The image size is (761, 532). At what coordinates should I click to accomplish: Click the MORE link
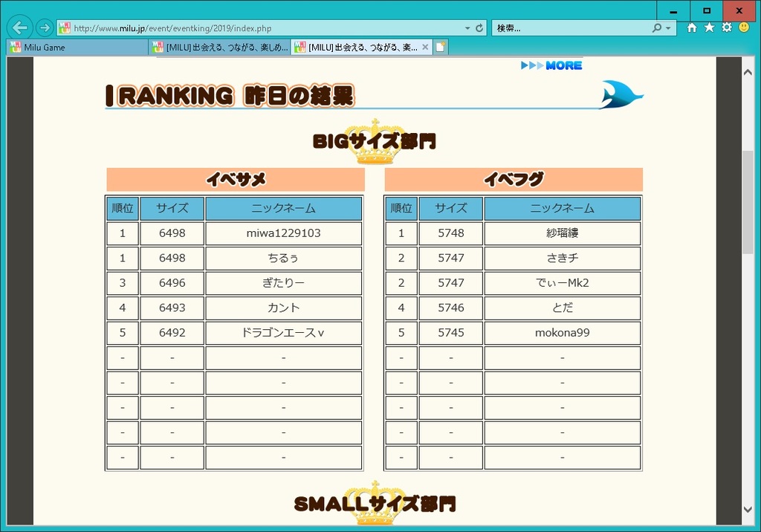click(x=551, y=65)
